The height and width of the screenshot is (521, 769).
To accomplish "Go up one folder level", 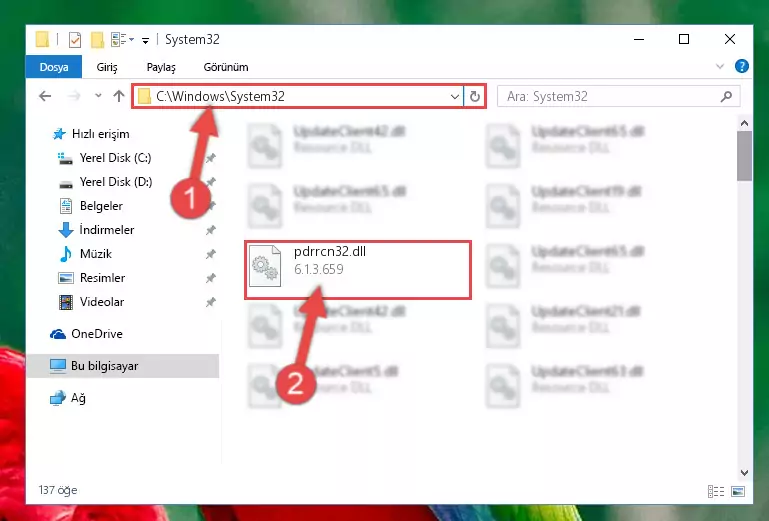I will point(119,96).
